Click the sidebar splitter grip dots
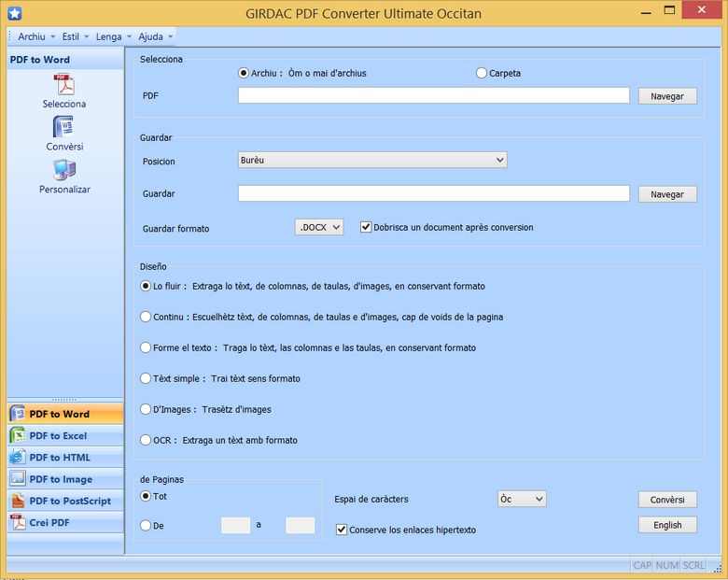The height and width of the screenshot is (580, 728). 64,399
